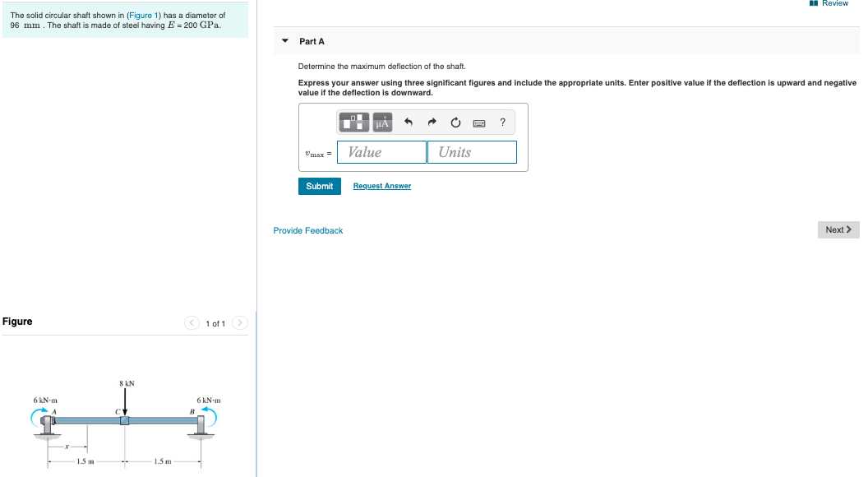Viewport: 868px width, 477px height.
Task: Submit the answer
Action: 320,186
